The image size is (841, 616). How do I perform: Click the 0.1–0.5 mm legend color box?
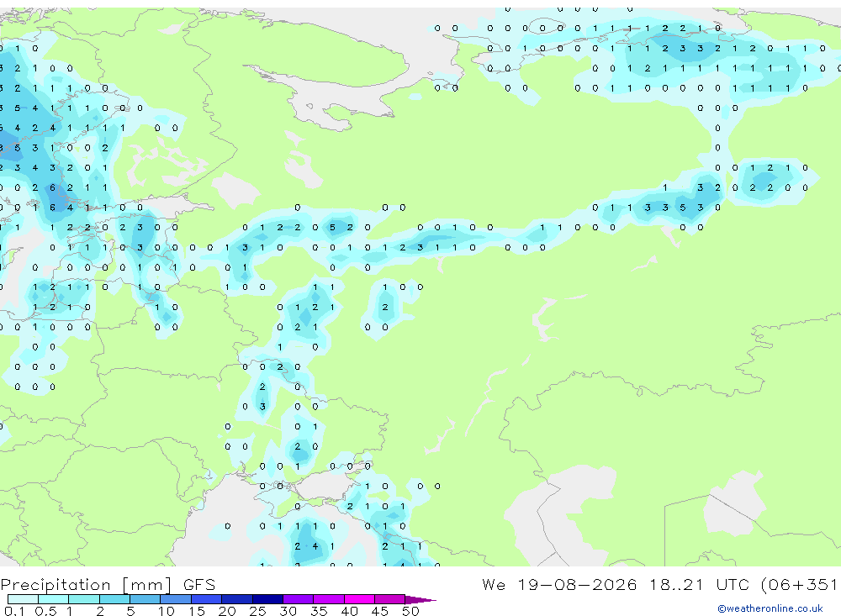23,599
